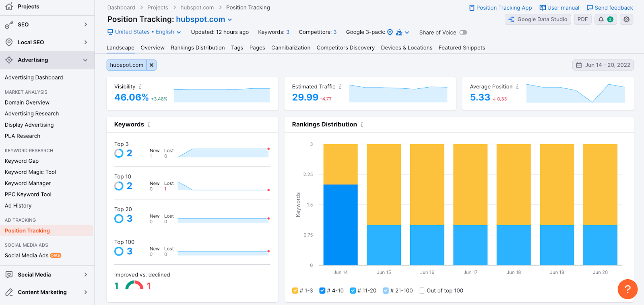Uncheck the # 1-3 legend checkbox
Viewport: 644px width, 305px height.
[295, 291]
